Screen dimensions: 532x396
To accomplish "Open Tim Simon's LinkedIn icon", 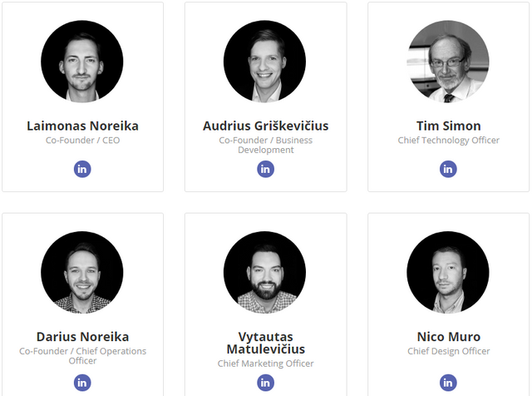I will tap(448, 169).
